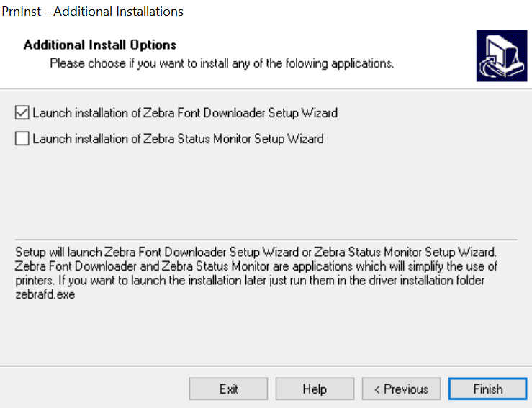The image size is (532, 408).
Task: Go back with the Previous button
Action: 401,389
